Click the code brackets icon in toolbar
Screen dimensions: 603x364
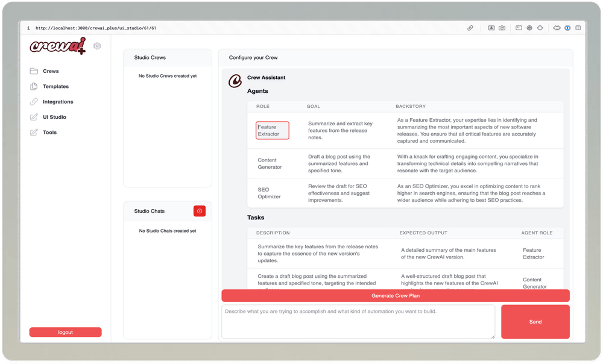click(557, 28)
